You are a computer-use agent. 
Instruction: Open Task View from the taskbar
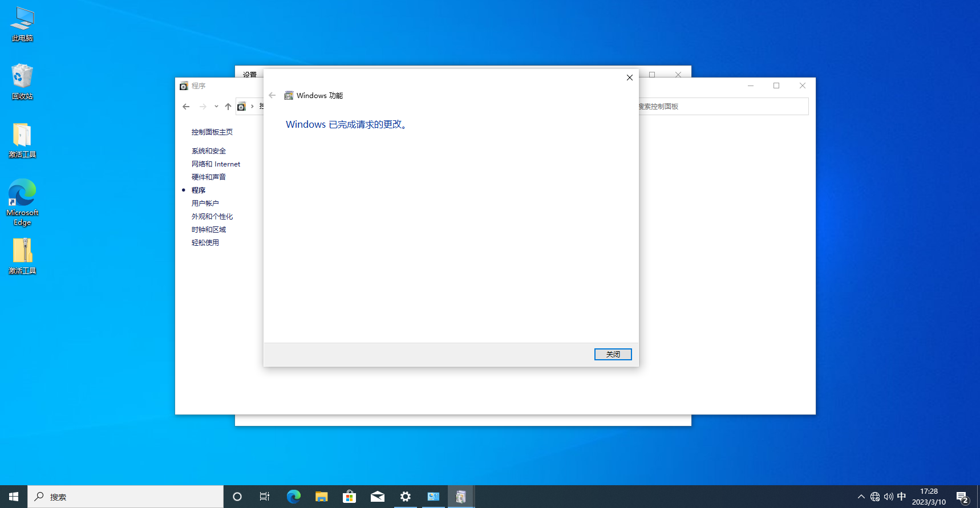point(265,497)
